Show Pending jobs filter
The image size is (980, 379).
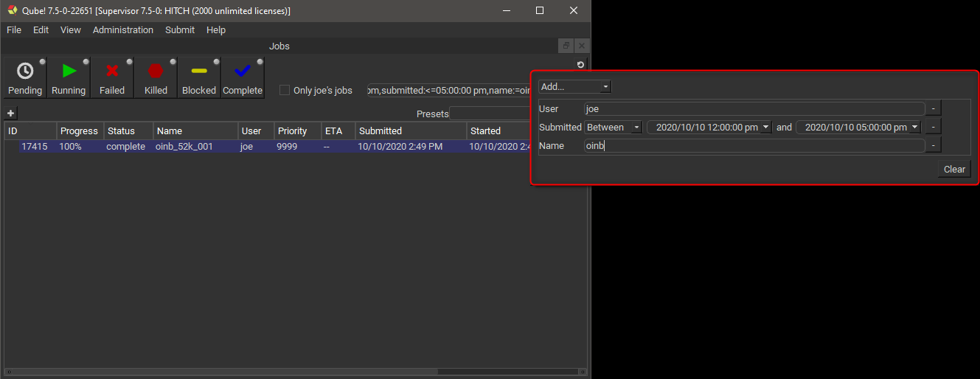point(25,78)
